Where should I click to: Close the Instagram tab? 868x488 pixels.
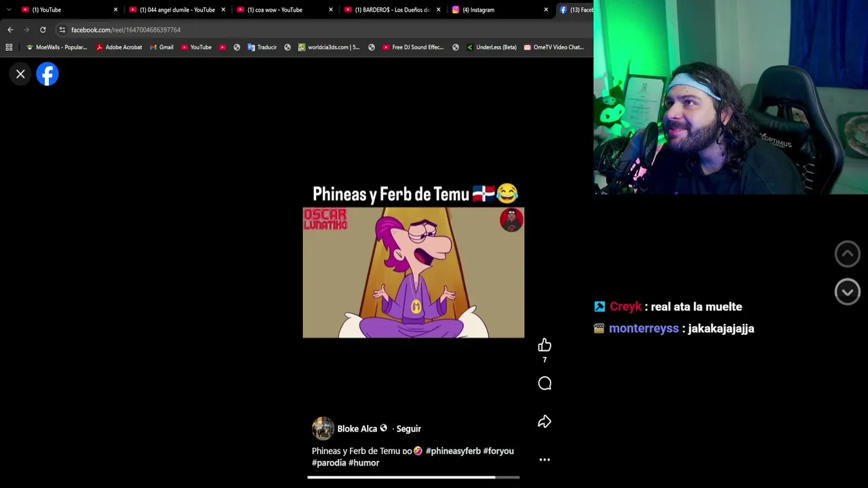(546, 9)
